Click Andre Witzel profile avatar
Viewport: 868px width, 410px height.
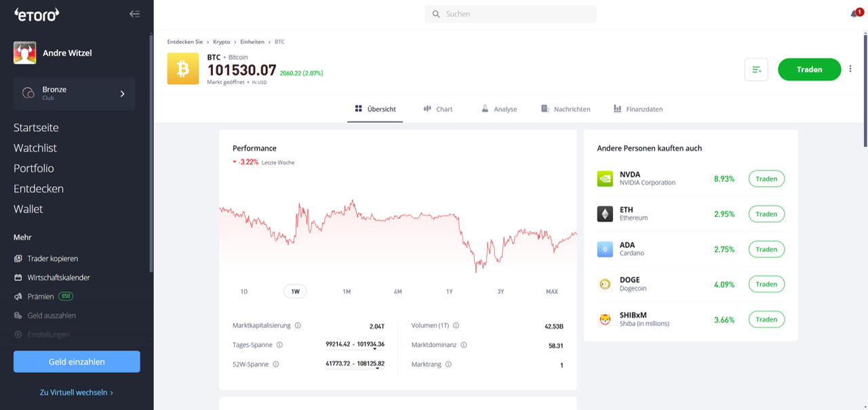25,53
